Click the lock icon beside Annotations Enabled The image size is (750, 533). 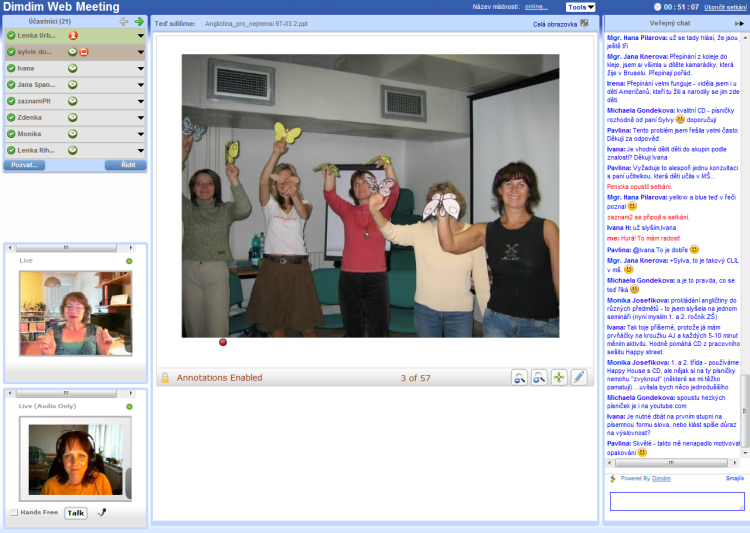pos(165,378)
